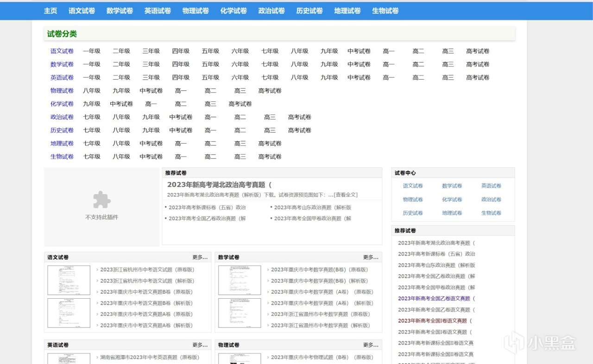Open 物理试卷 in the blue navigation bar

click(196, 11)
